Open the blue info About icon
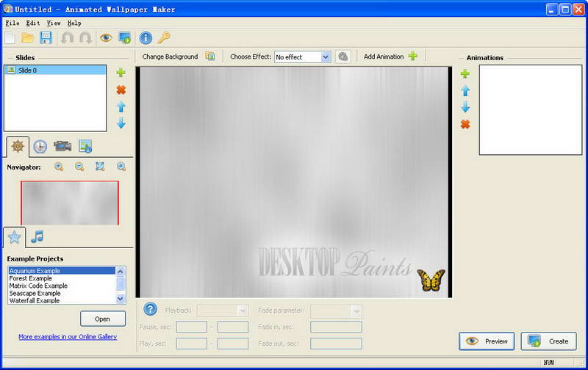 click(x=146, y=38)
